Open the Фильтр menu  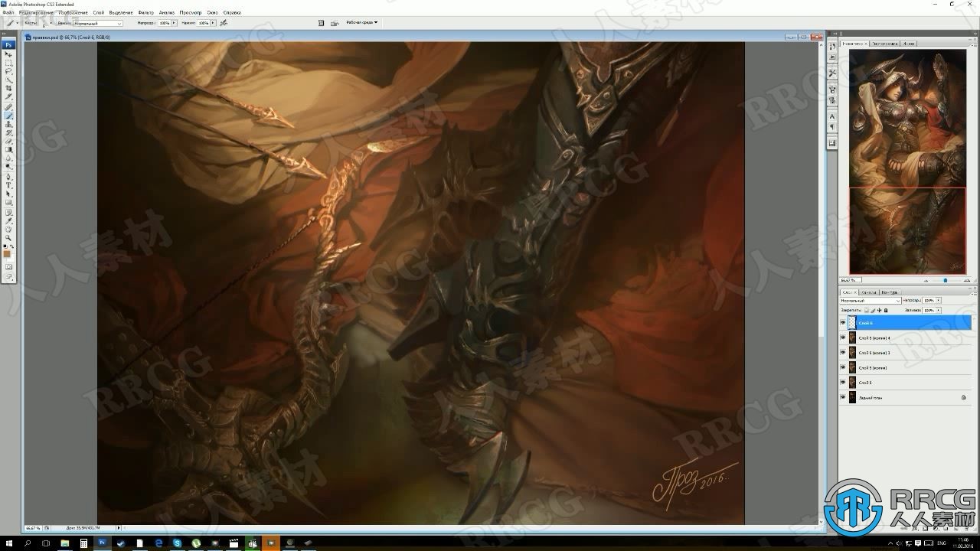[145, 13]
